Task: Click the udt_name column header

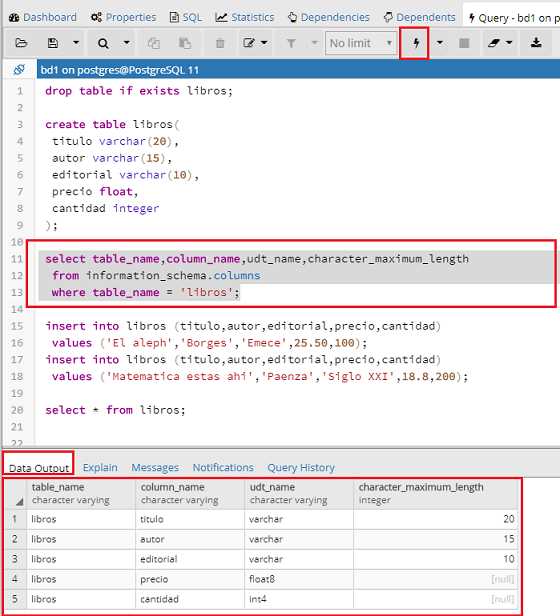Action: tap(299, 493)
